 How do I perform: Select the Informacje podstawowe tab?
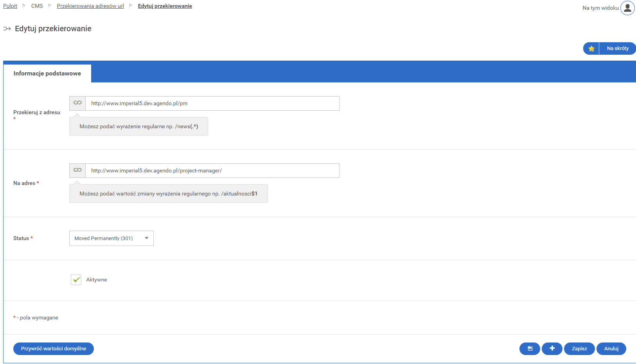47,74
